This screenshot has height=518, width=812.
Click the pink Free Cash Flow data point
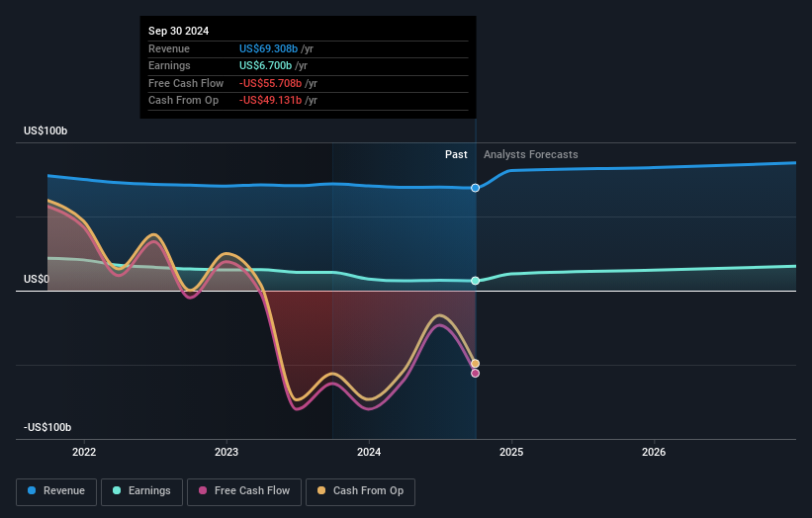pos(475,373)
